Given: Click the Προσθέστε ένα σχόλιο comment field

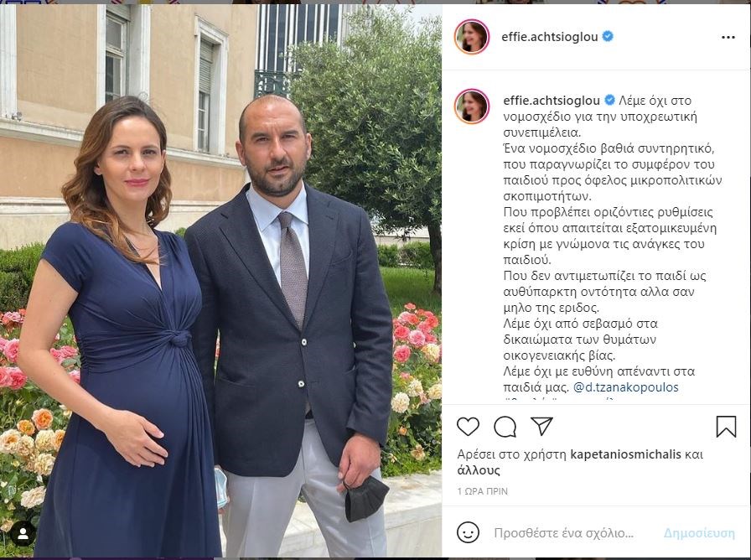Looking at the screenshot, I should 564,533.
